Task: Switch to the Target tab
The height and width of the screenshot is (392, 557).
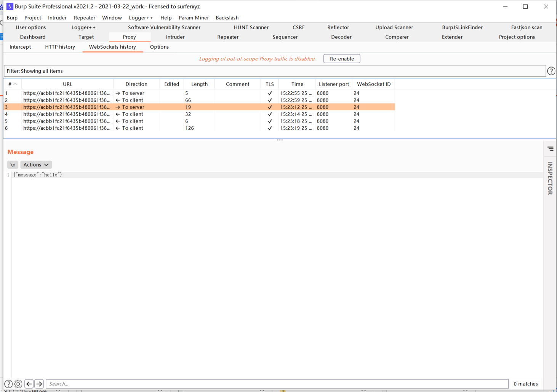Action: click(x=86, y=37)
